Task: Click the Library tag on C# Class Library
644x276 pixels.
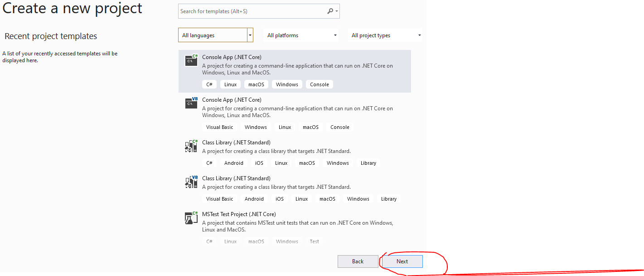Action: point(368,163)
